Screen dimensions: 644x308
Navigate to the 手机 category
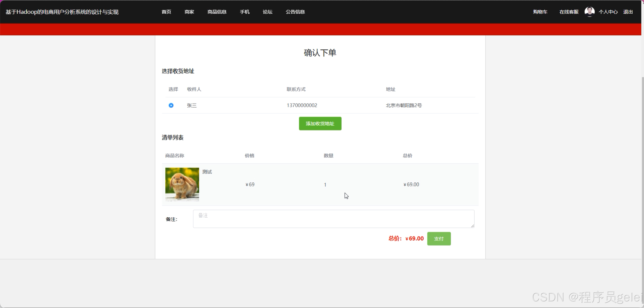(244, 12)
